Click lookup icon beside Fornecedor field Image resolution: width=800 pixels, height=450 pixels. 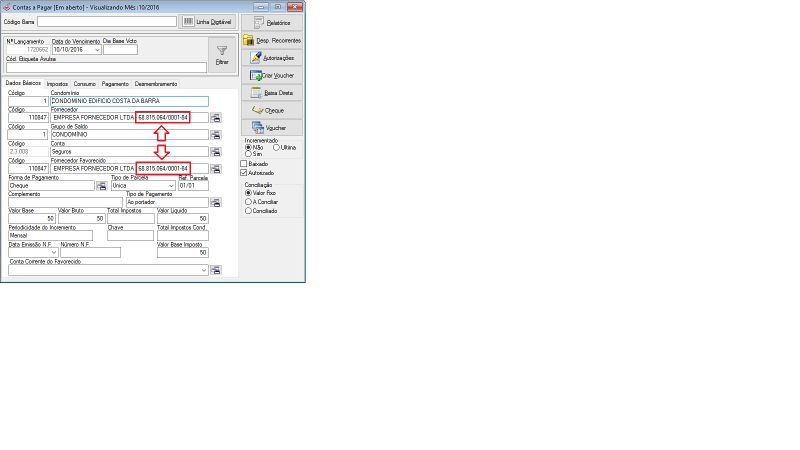click(x=216, y=118)
